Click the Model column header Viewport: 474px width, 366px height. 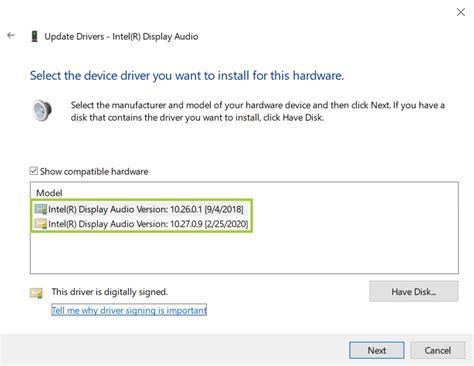point(49,193)
